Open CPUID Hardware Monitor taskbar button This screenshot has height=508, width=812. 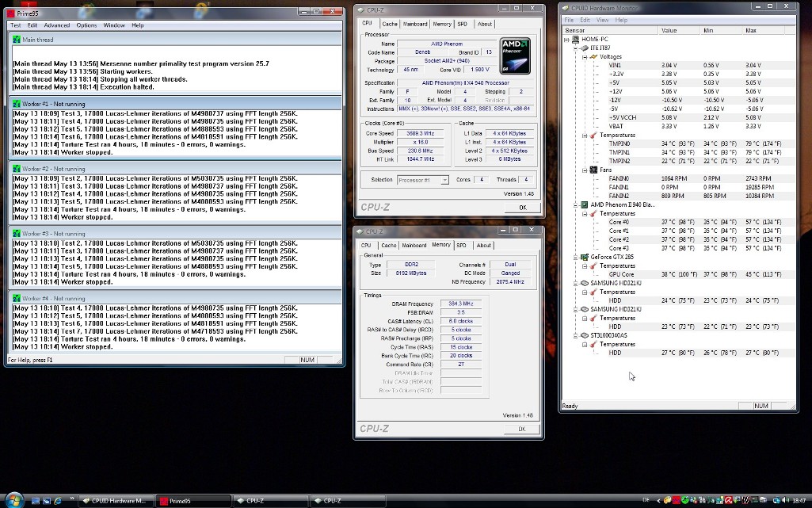point(115,501)
